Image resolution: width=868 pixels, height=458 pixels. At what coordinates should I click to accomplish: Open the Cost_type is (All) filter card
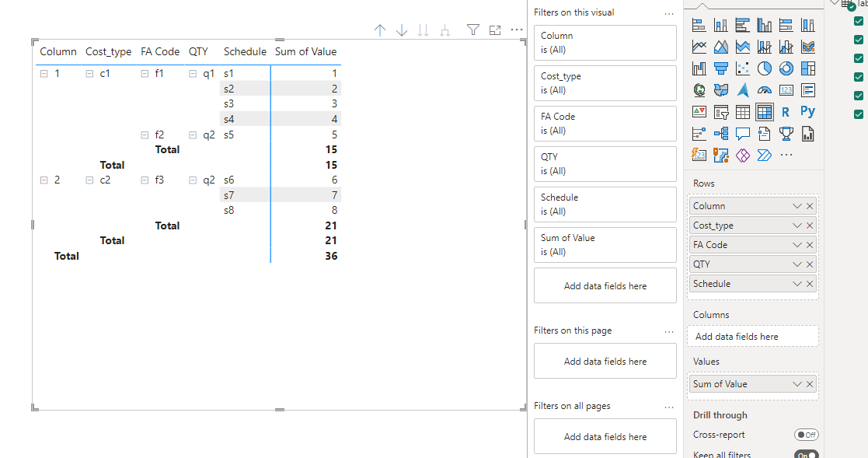coord(605,83)
